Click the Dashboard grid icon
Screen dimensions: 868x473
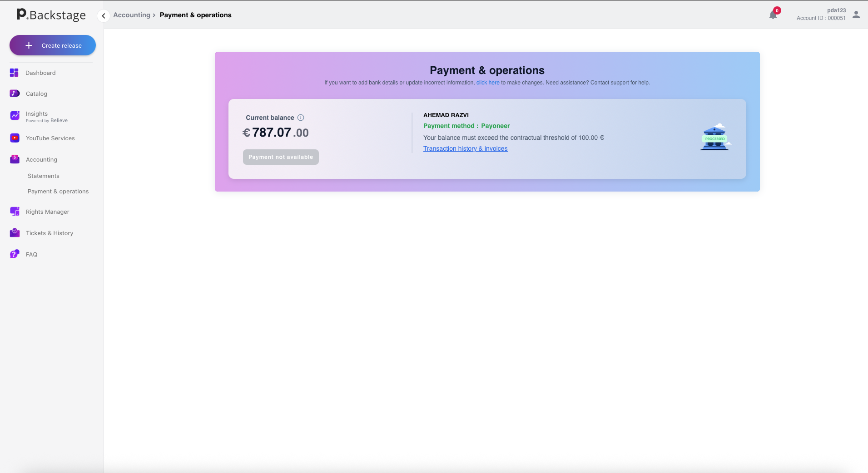(x=15, y=73)
